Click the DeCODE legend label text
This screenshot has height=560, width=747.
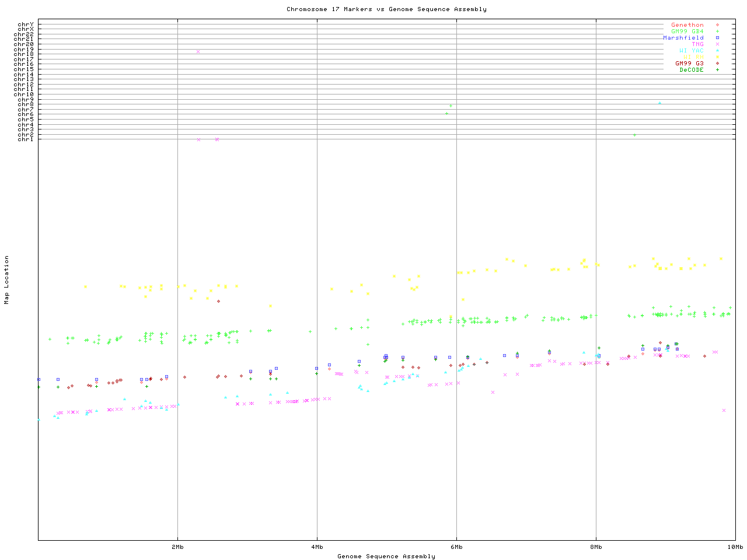click(692, 70)
